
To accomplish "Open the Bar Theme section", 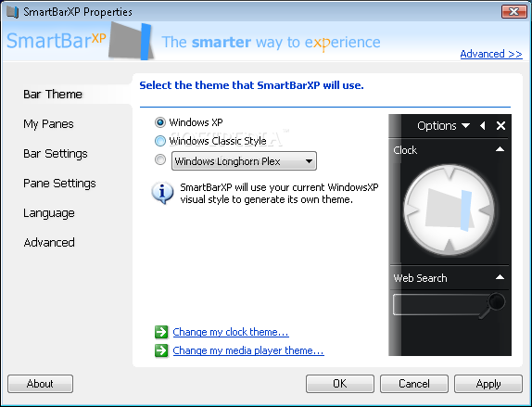I will point(53,94).
